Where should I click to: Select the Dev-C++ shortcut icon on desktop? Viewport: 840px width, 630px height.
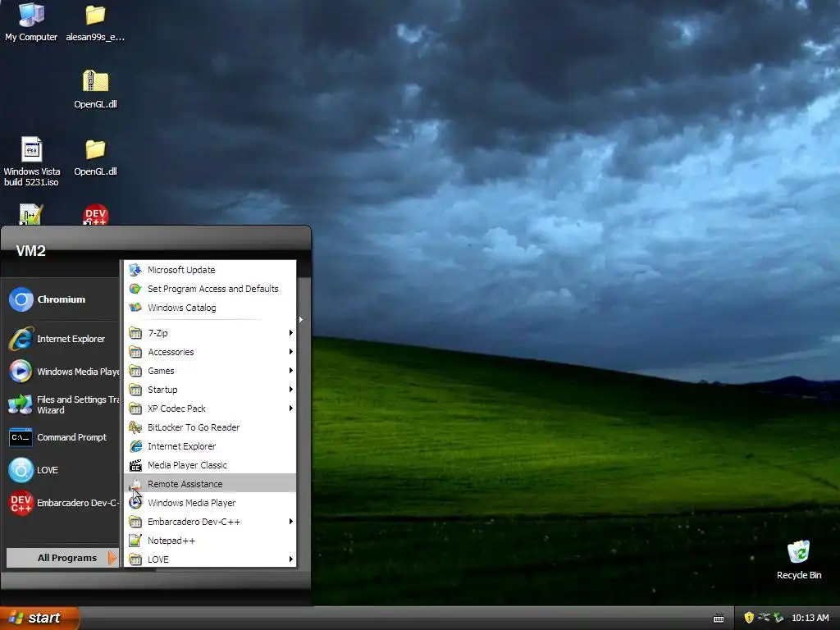click(x=95, y=214)
